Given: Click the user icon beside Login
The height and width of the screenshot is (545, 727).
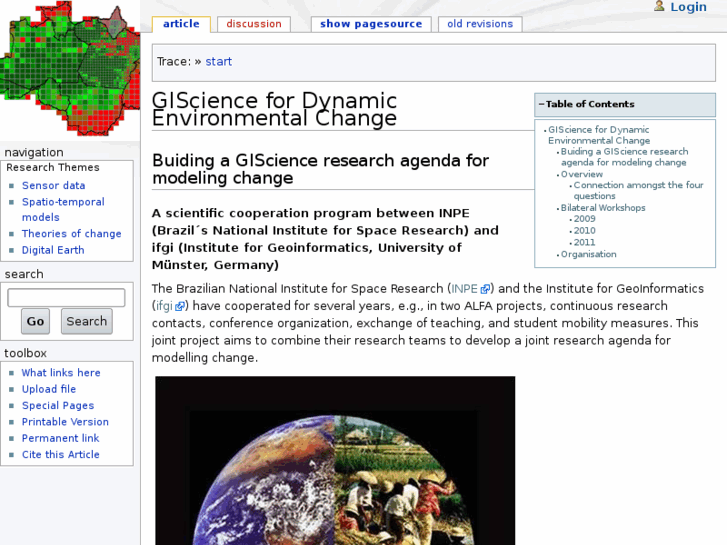Looking at the screenshot, I should (x=659, y=6).
